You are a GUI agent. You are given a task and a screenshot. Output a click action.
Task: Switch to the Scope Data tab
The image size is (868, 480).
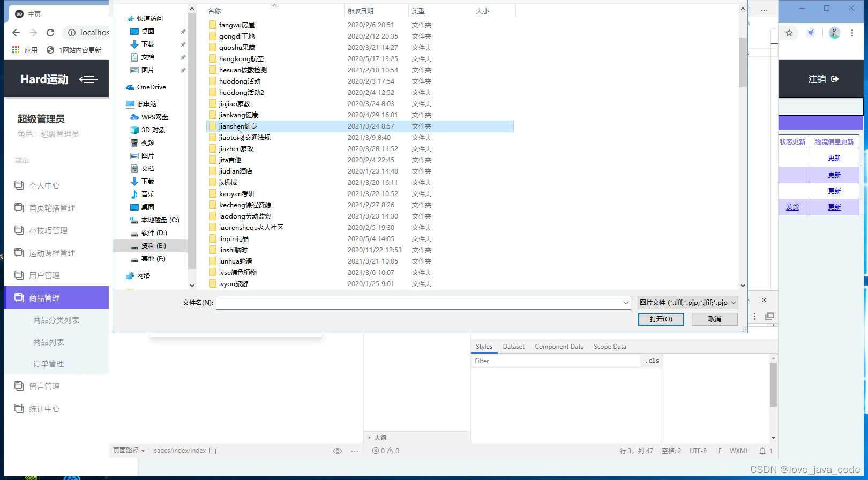[x=610, y=347]
